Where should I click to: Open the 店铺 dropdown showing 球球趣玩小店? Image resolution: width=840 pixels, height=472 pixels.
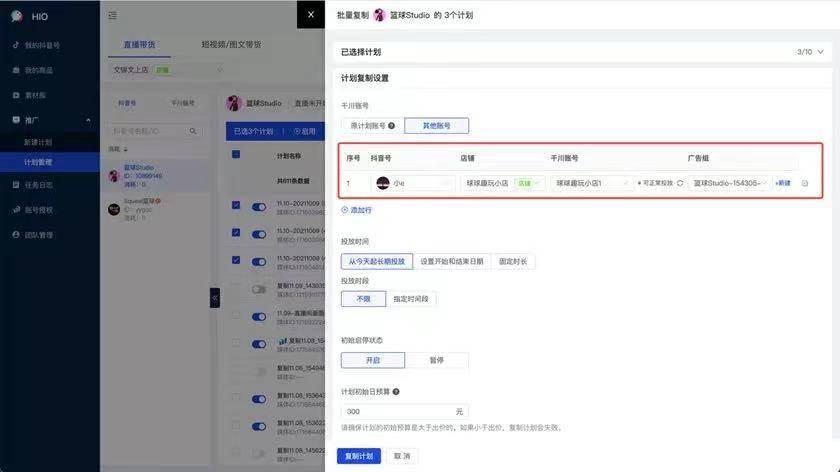(x=503, y=183)
